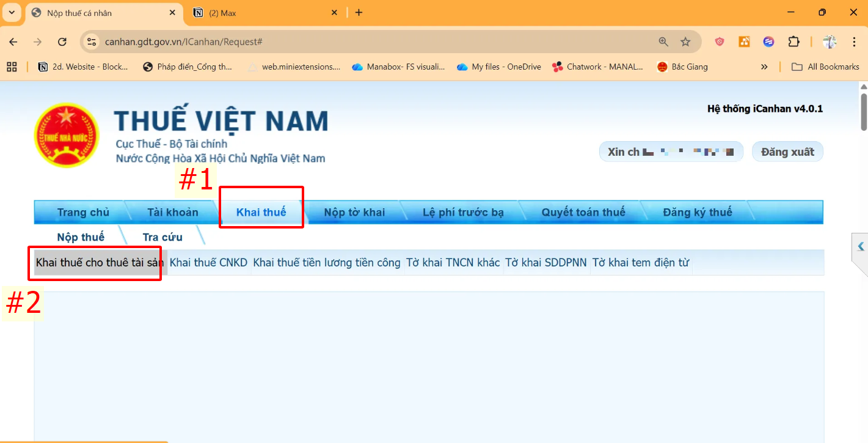Click the Đăng xuất logout button
The width and height of the screenshot is (868, 443).
tap(787, 152)
